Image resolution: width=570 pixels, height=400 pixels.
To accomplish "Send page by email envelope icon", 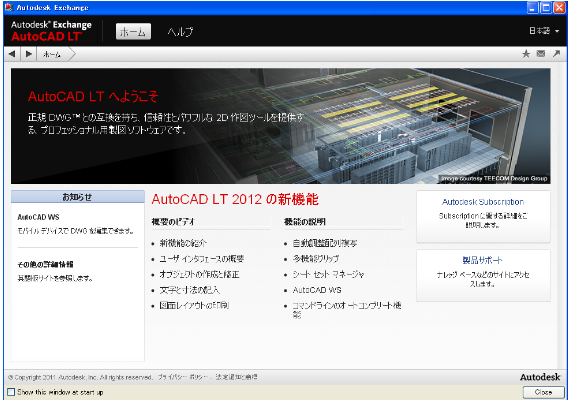I will (541, 54).
